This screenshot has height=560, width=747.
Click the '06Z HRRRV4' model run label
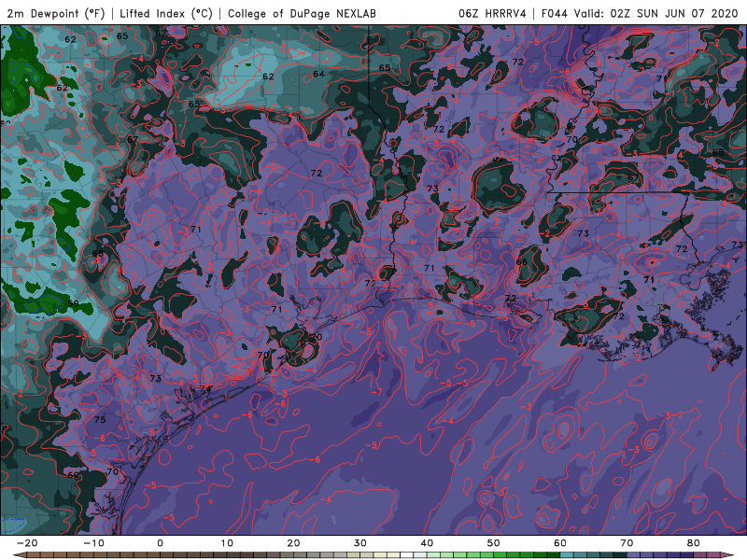tap(492, 13)
